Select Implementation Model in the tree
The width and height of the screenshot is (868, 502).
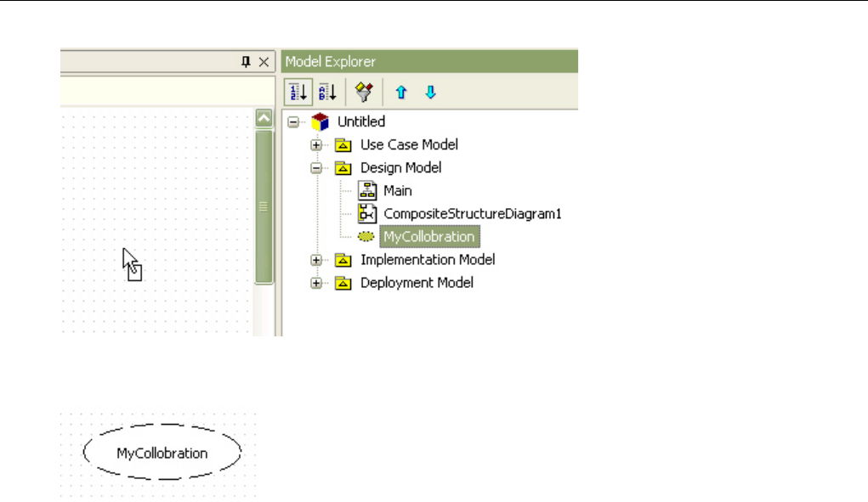pos(428,260)
